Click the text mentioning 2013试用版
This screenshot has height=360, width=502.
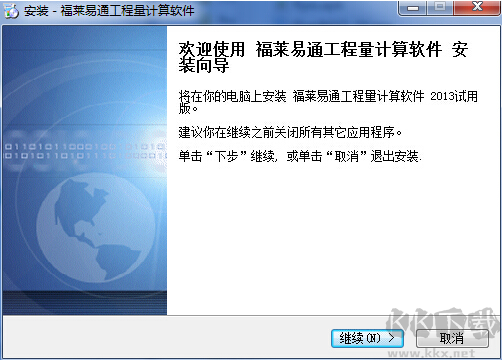pyautogui.click(x=328, y=102)
